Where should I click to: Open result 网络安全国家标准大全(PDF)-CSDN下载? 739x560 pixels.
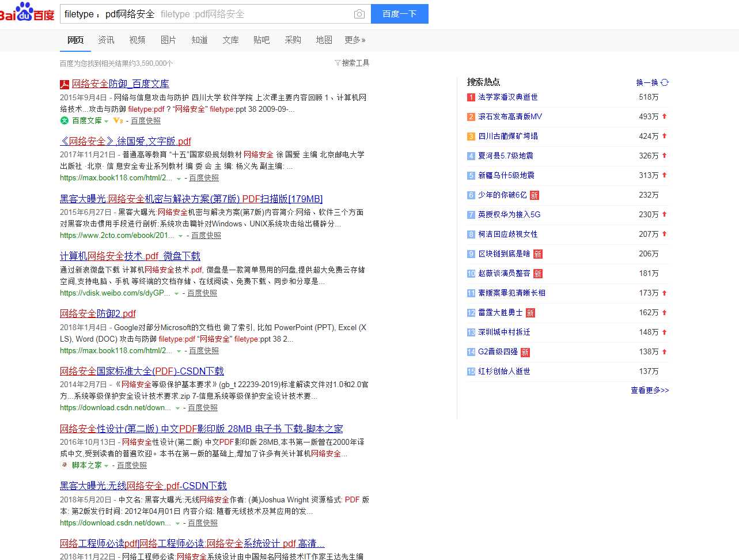pyautogui.click(x=142, y=371)
